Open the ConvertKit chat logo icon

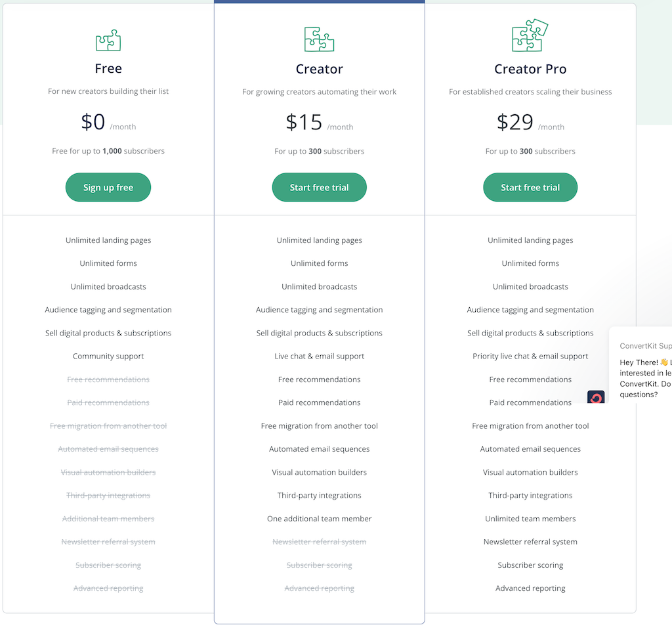click(596, 398)
